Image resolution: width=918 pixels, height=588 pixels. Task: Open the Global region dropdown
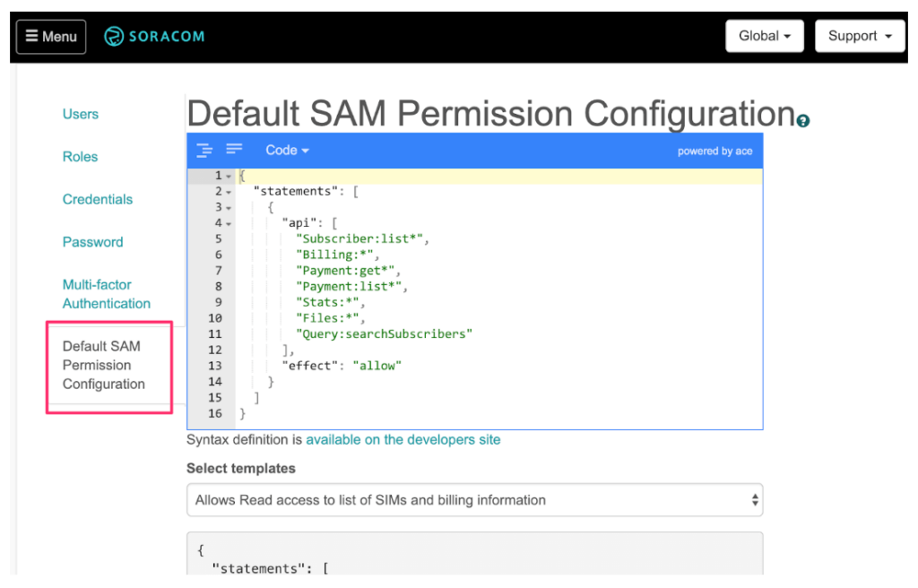(764, 36)
